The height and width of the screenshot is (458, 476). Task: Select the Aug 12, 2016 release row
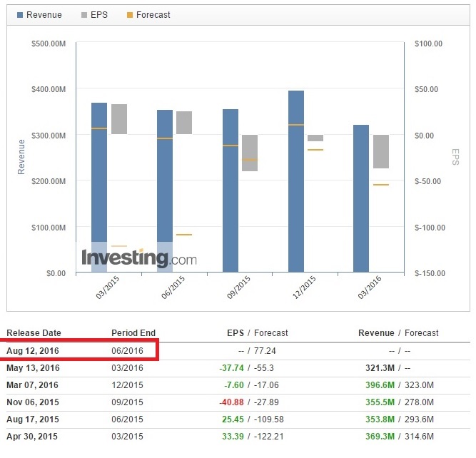coord(238,351)
